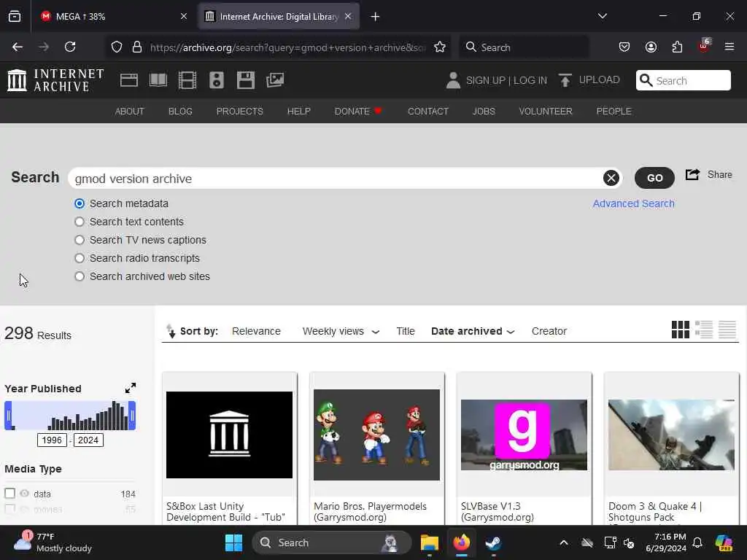The width and height of the screenshot is (747, 560).
Task: Select Search metadata radio button
Action: [80, 204]
